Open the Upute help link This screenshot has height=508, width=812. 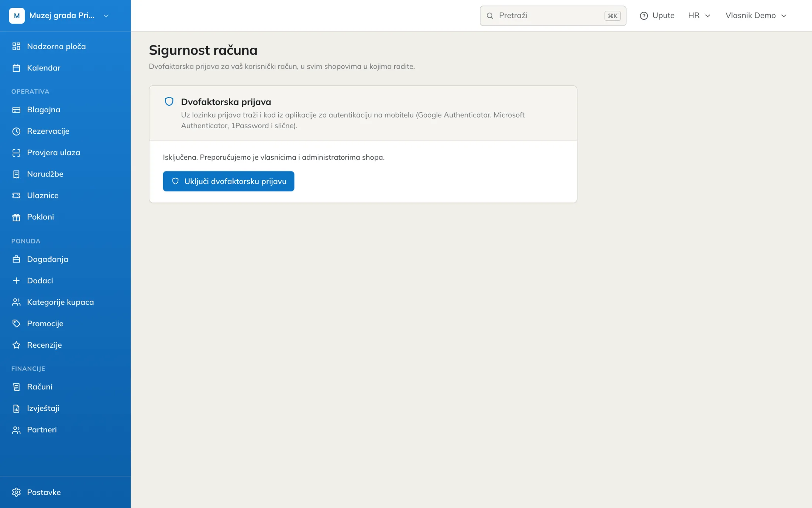click(x=657, y=16)
